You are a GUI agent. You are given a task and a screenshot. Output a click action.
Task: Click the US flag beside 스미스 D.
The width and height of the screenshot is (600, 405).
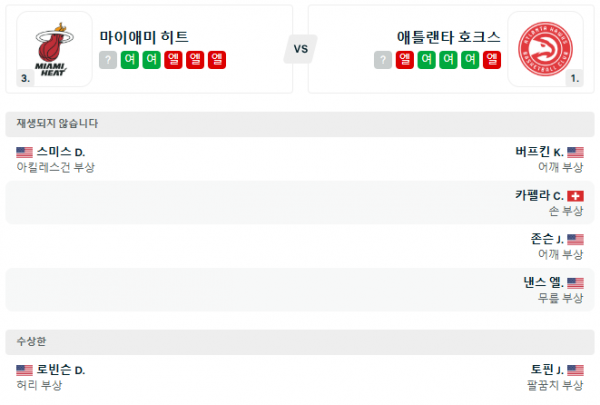coord(24,152)
